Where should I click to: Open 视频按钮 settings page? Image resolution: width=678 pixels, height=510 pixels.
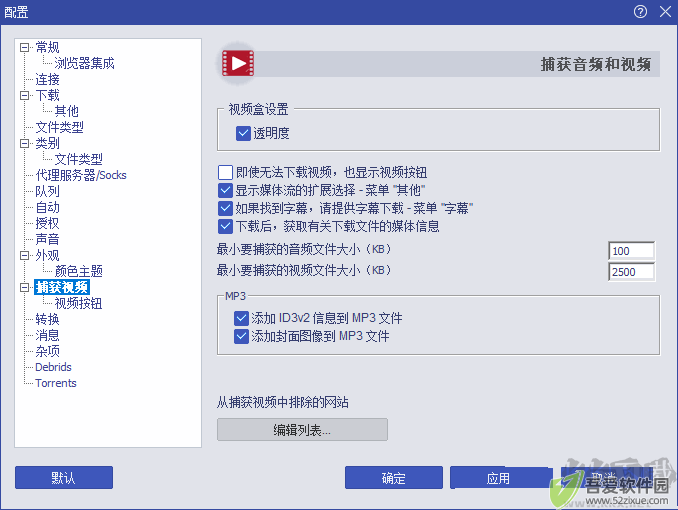[x=78, y=303]
